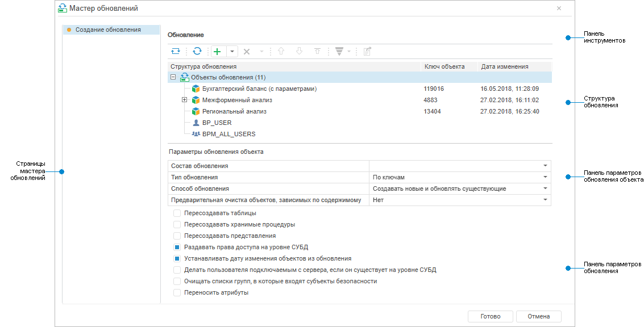The image size is (644, 327).
Task: Click the gray X delete icon
Action: [247, 52]
